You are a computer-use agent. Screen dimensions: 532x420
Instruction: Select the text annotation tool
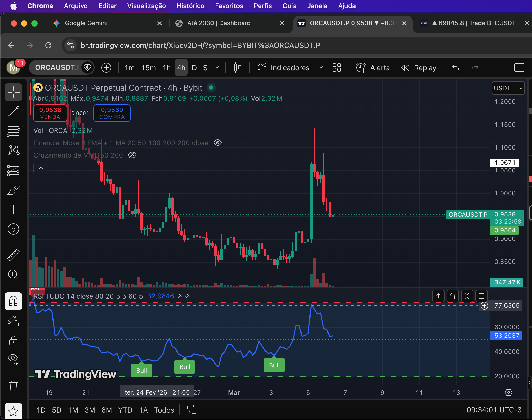13,209
